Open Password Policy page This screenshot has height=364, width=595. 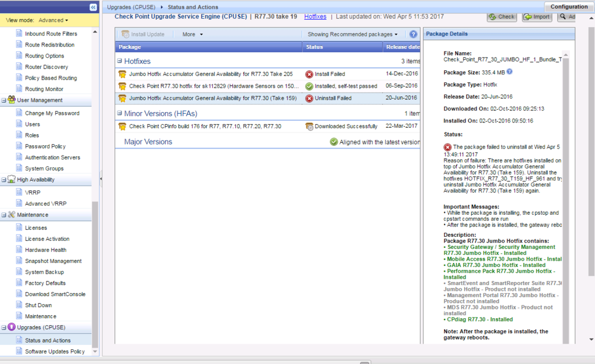point(45,146)
